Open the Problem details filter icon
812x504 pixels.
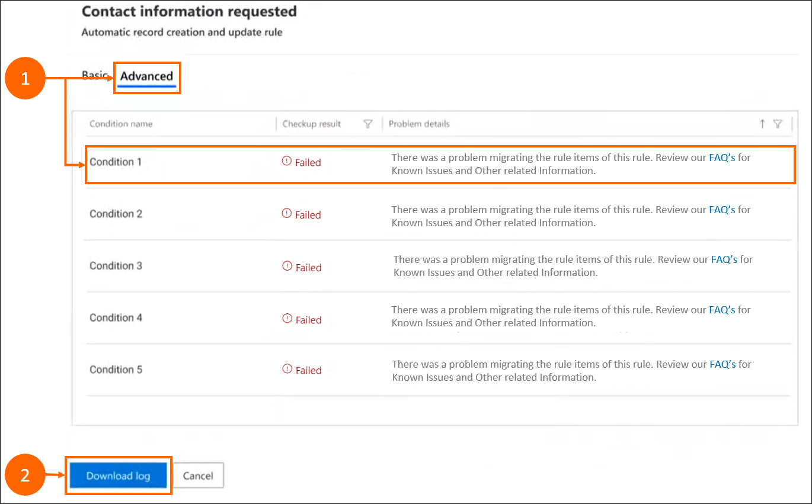(x=778, y=124)
